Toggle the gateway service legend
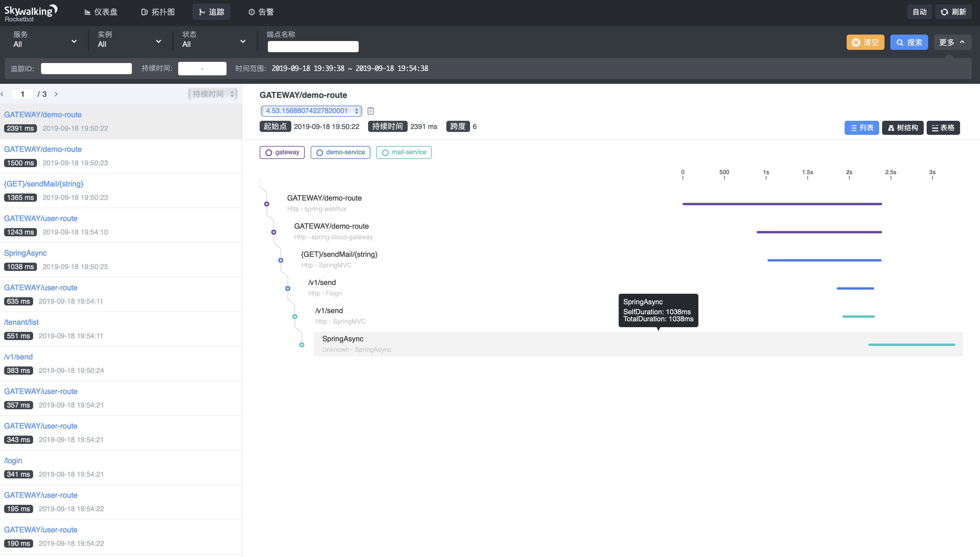The image size is (980, 557). (282, 152)
